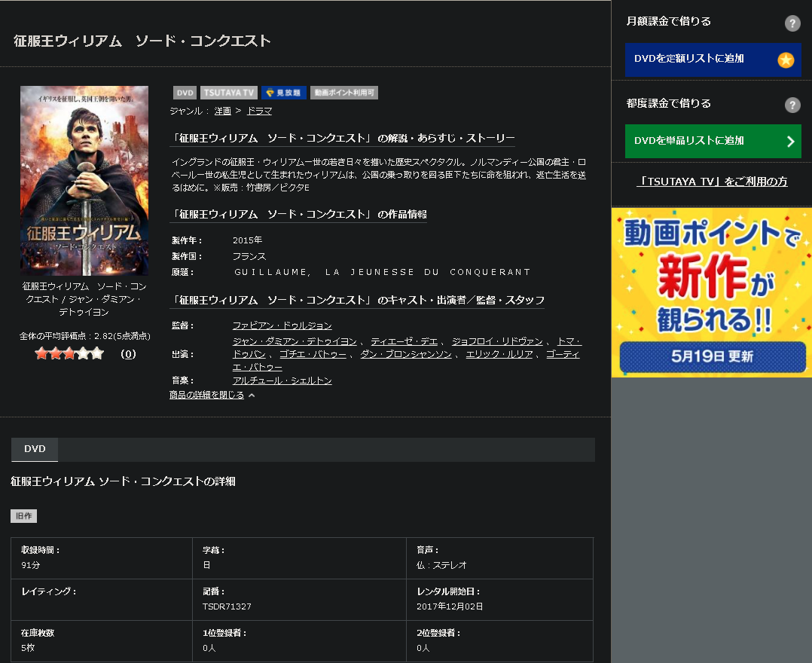Viewport: 812px width, 663px height.
Task: Click the production year value 2015年
Action: pyautogui.click(x=248, y=240)
